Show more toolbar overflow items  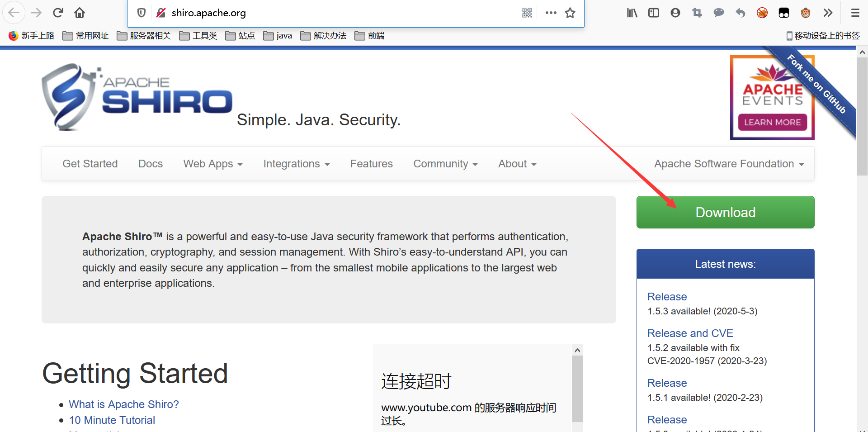828,13
